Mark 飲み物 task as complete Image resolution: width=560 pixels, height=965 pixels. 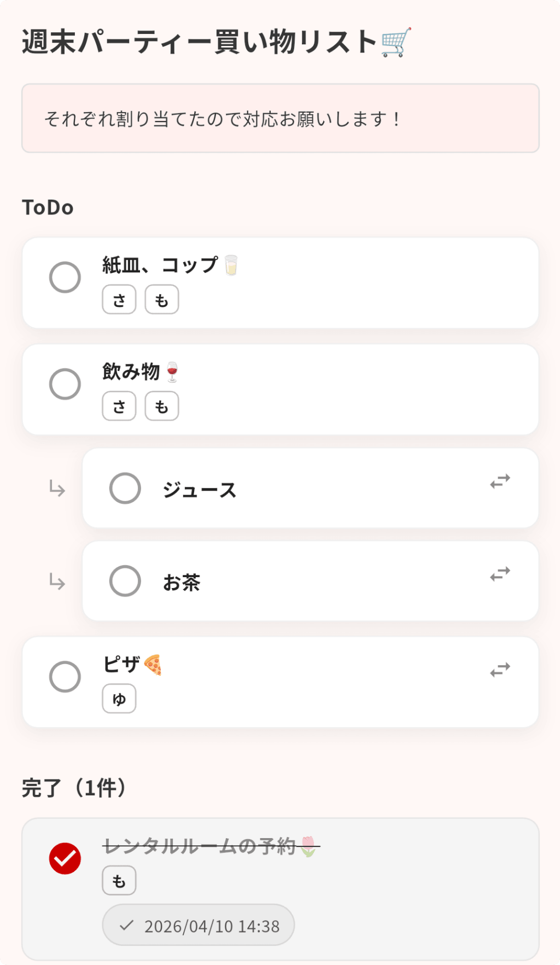pos(65,384)
